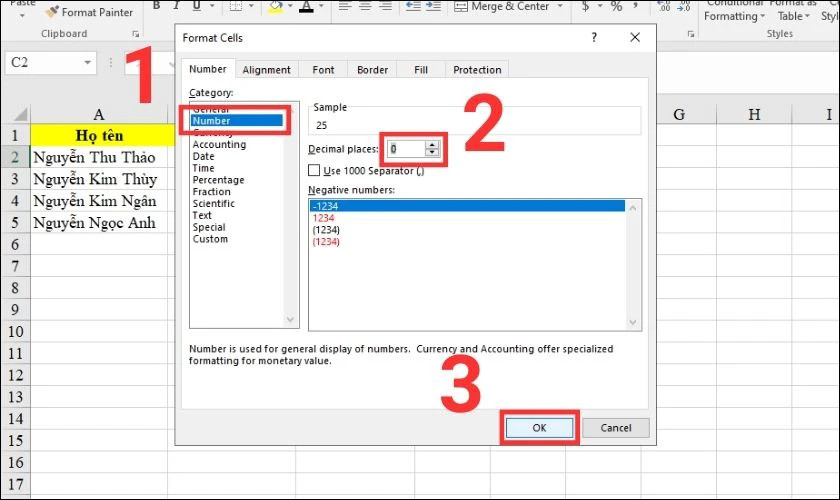Select red 1234 negative format
The image size is (840, 500).
(x=323, y=218)
